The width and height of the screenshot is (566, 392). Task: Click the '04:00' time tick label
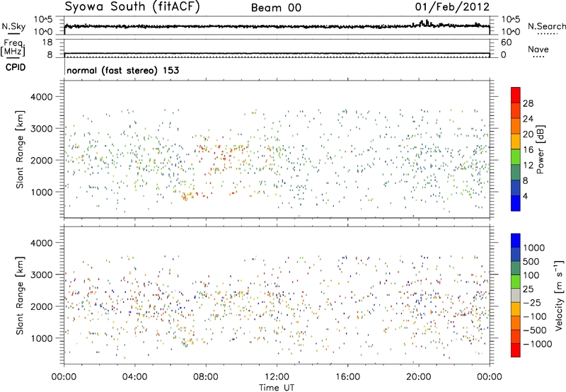pyautogui.click(x=134, y=377)
